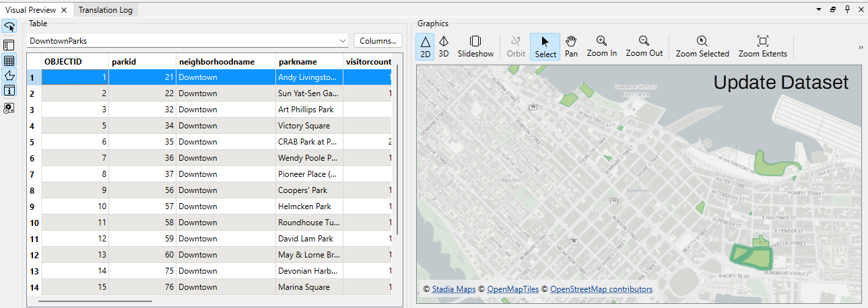This screenshot has width=868, height=308.
Task: Toggle the Table view grid icon
Action: [9, 61]
